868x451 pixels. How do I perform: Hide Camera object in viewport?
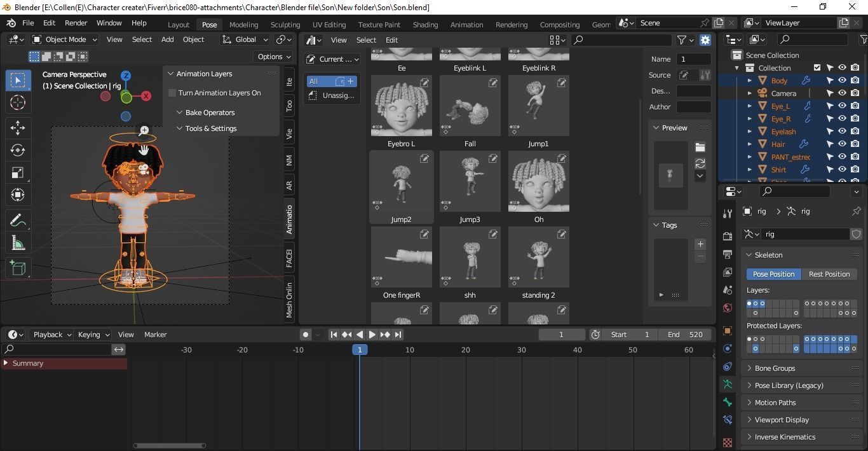point(842,93)
